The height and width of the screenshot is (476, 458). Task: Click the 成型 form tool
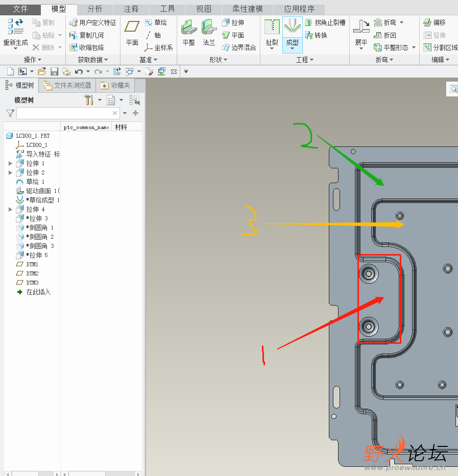pyautogui.click(x=293, y=35)
